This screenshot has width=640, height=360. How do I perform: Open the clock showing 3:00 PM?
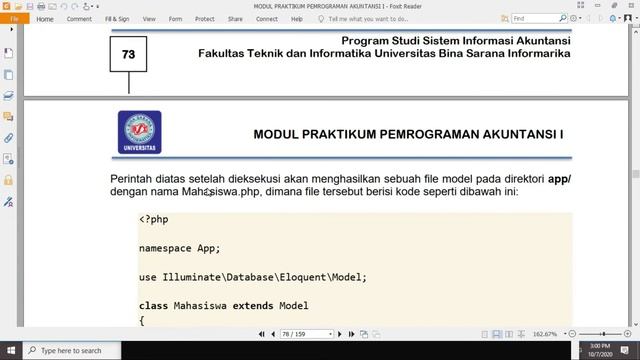pyautogui.click(x=600, y=350)
